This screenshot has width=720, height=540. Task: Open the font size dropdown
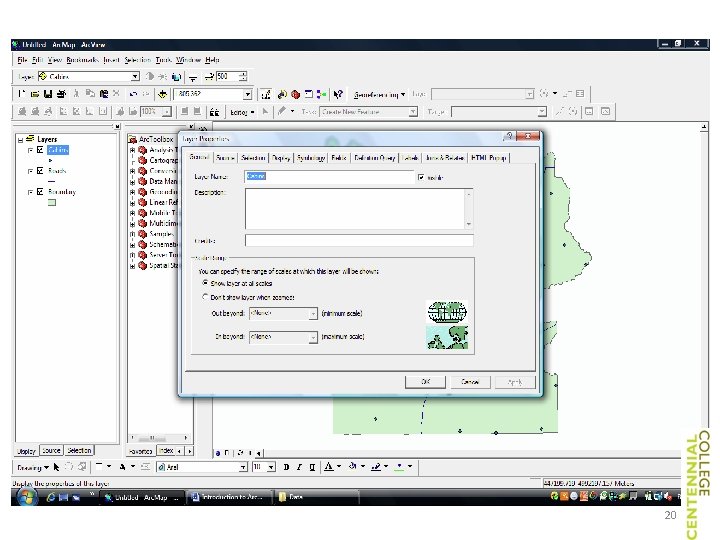click(271, 467)
